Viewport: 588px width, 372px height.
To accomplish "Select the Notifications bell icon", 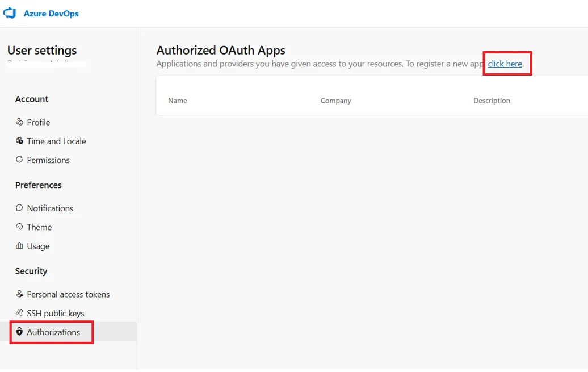I will pos(19,208).
